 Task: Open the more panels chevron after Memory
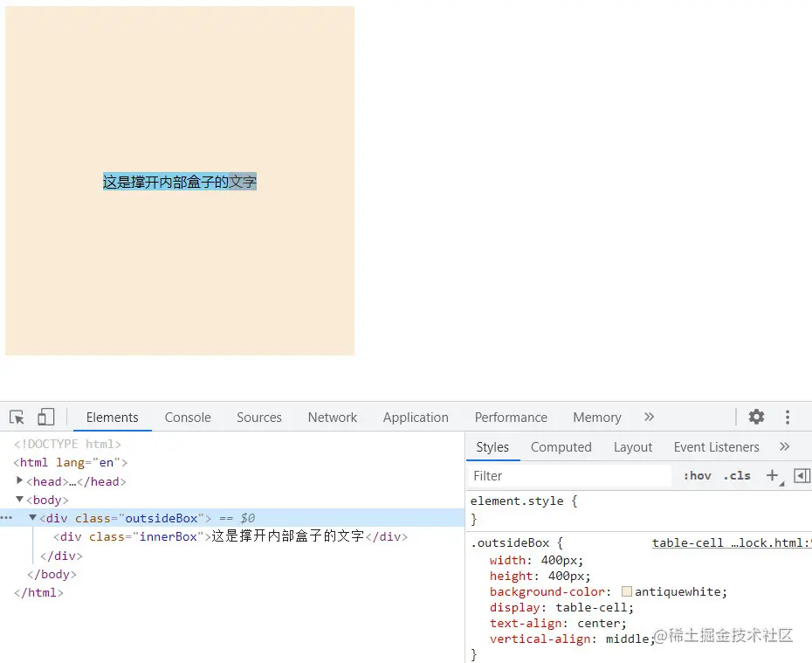647,417
